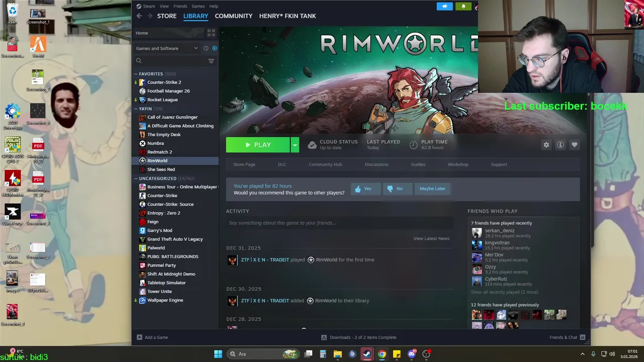Open the Steam notifications bell
Screen dimensions: 644x362
pos(463,7)
